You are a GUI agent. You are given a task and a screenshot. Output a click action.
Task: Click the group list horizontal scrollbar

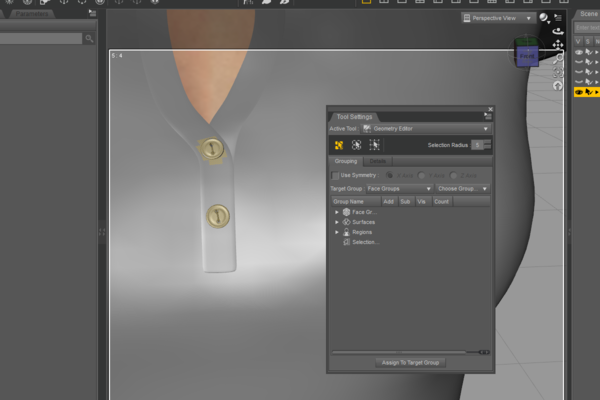click(411, 352)
